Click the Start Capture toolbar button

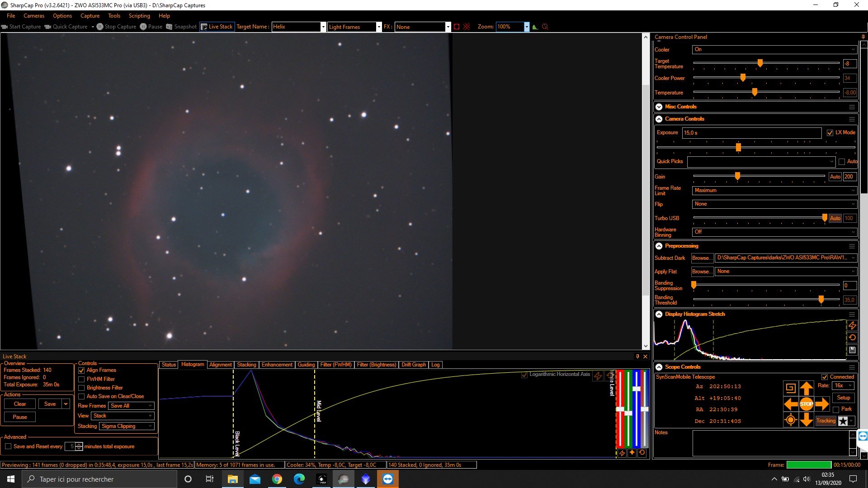[21, 27]
